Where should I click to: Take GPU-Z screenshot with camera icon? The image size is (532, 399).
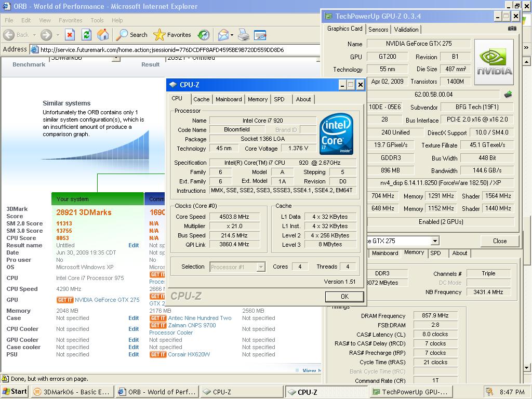tap(512, 29)
